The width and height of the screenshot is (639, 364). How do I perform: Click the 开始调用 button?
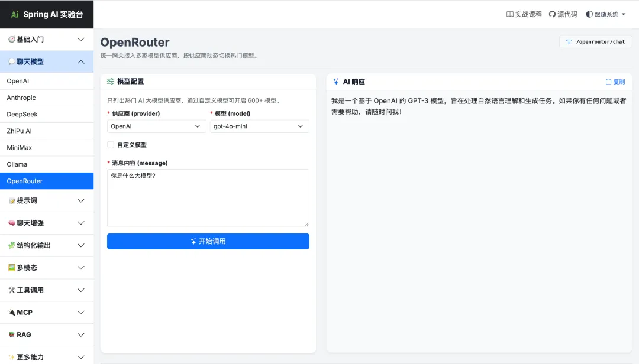tap(208, 242)
